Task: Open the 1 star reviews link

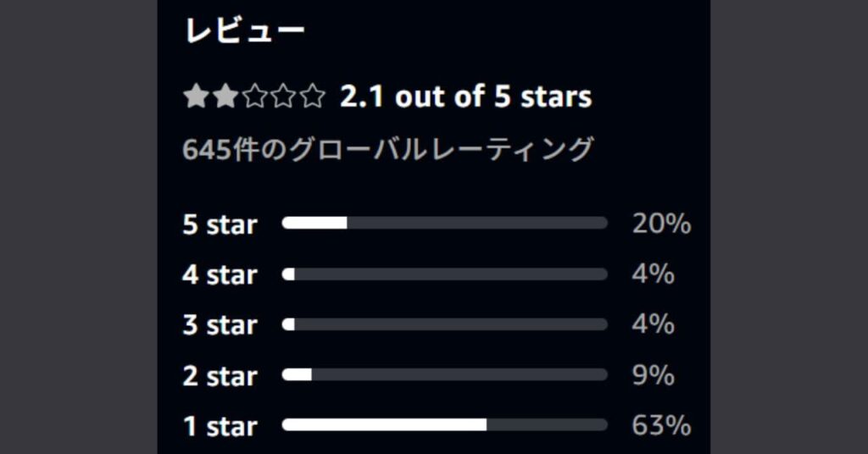Action: 220,426
